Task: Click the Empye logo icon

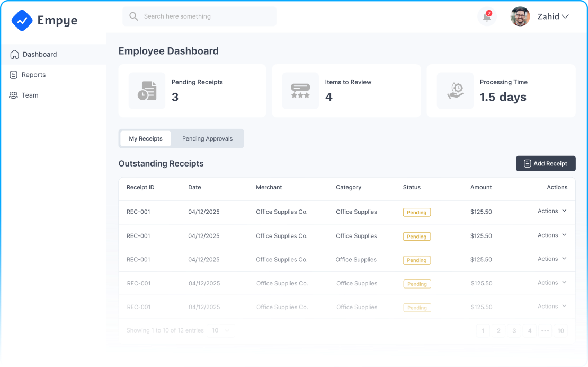Action: point(22,20)
